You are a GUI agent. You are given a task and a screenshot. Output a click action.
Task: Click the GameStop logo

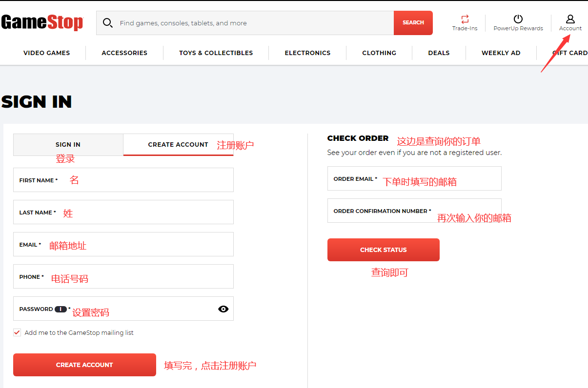pos(42,22)
